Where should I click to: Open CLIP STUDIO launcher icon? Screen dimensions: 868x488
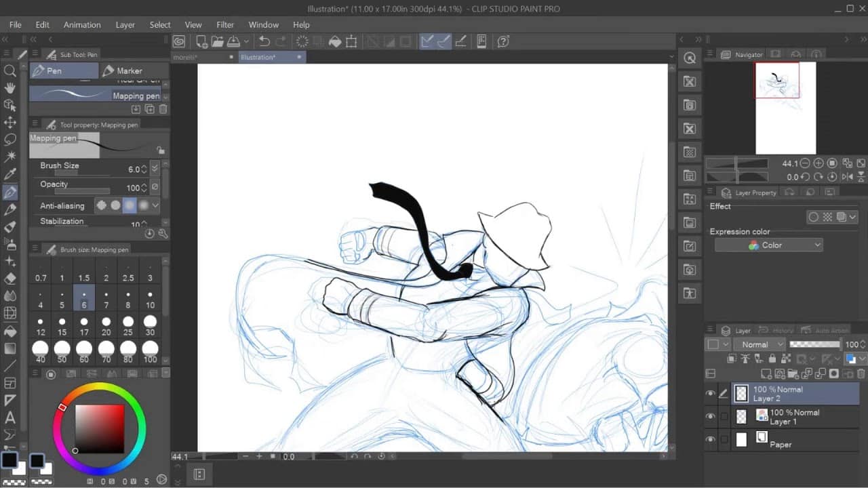[x=179, y=41]
